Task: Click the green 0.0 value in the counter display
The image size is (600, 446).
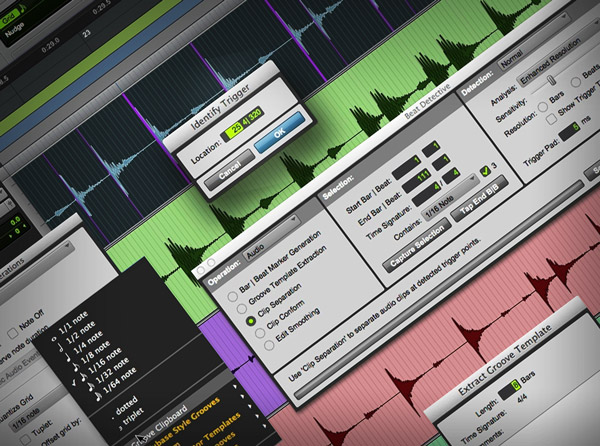Action: tap(15, 221)
